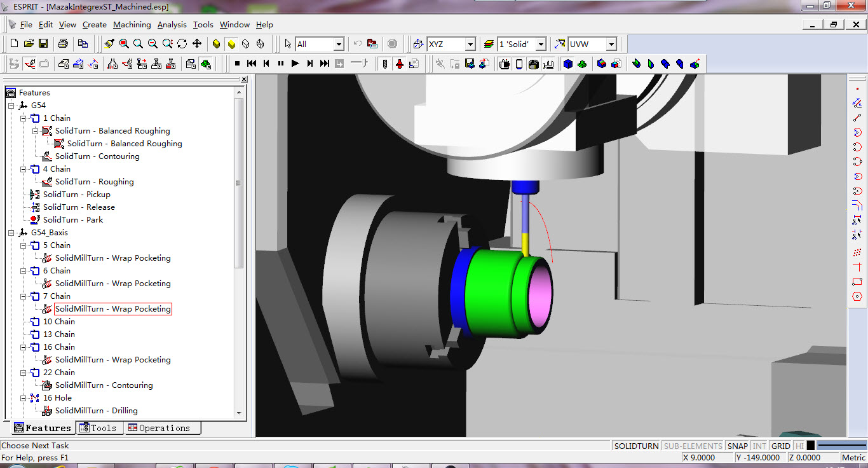868x468 pixels.
Task: Open the Analysis menu
Action: pyautogui.click(x=172, y=25)
